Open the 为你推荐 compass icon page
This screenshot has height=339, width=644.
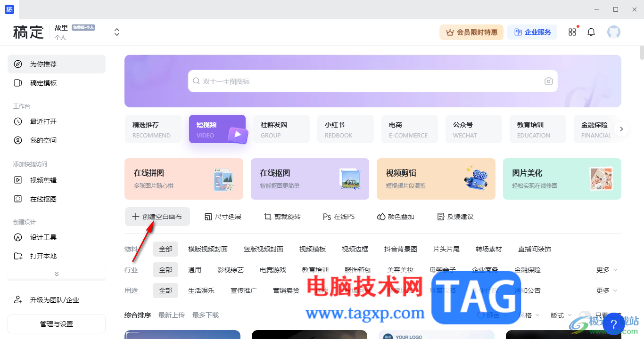(x=57, y=64)
